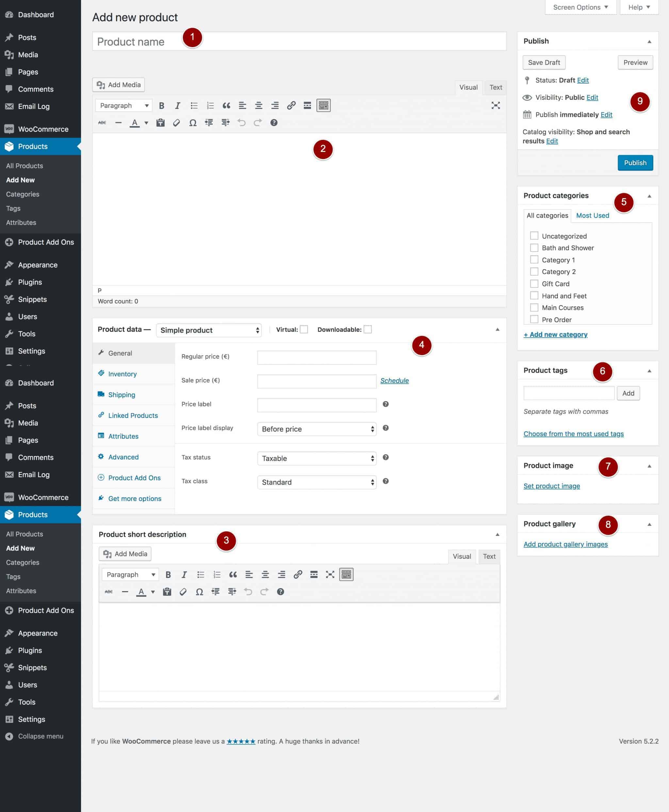This screenshot has height=812, width=669.
Task: Tick the Virtual product checkbox
Action: pos(304,329)
